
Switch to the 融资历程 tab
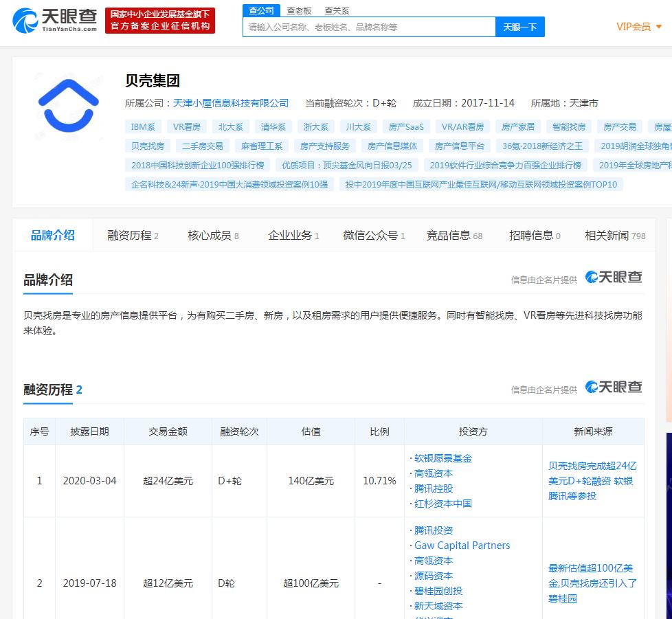133,235
